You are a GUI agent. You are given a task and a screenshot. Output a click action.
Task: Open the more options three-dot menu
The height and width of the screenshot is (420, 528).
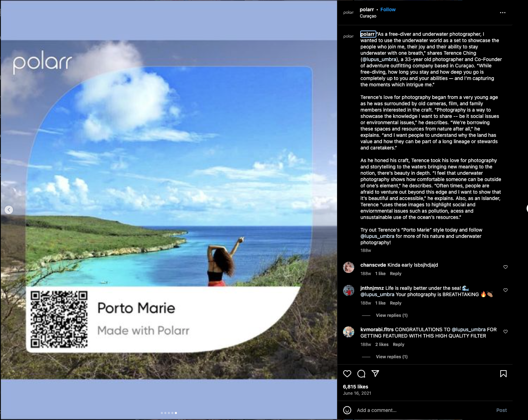point(503,13)
